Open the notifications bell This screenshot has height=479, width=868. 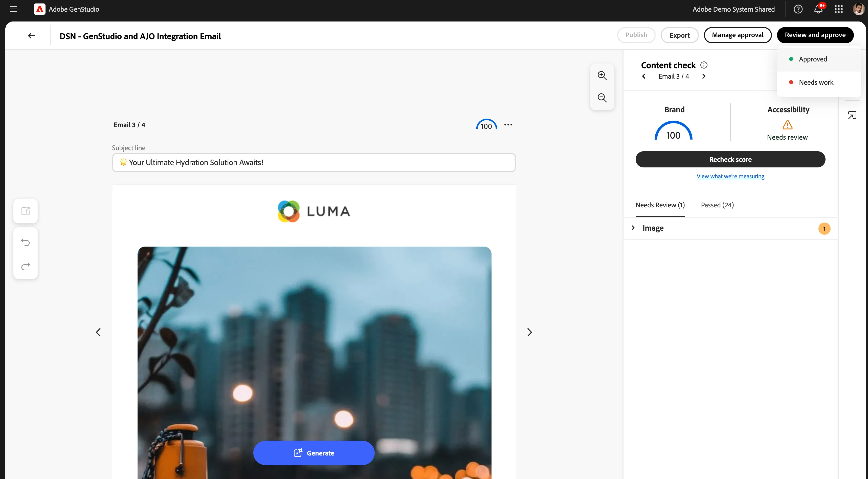tap(818, 9)
